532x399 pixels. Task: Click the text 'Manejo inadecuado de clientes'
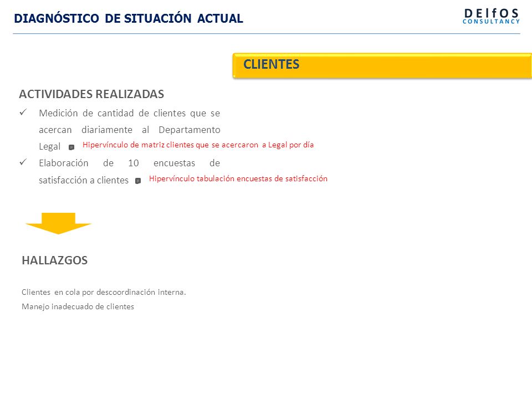pyautogui.click(x=78, y=306)
